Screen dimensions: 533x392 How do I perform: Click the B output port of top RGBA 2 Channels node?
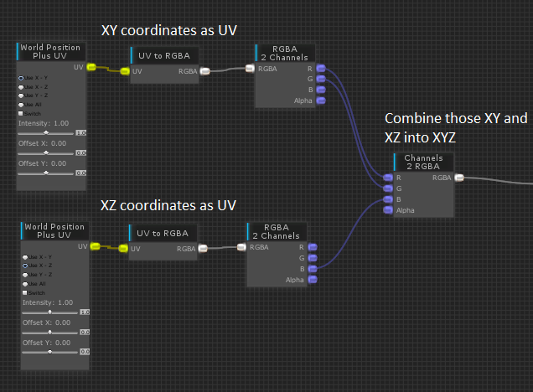(x=321, y=90)
